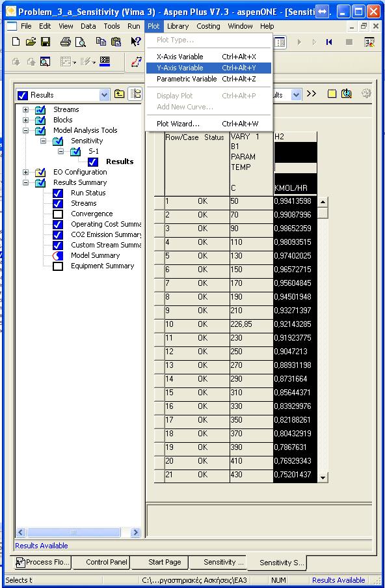Image resolution: width=385 pixels, height=588 pixels.
Task: Click the Aspen Plus title bar logo
Action: point(11,11)
